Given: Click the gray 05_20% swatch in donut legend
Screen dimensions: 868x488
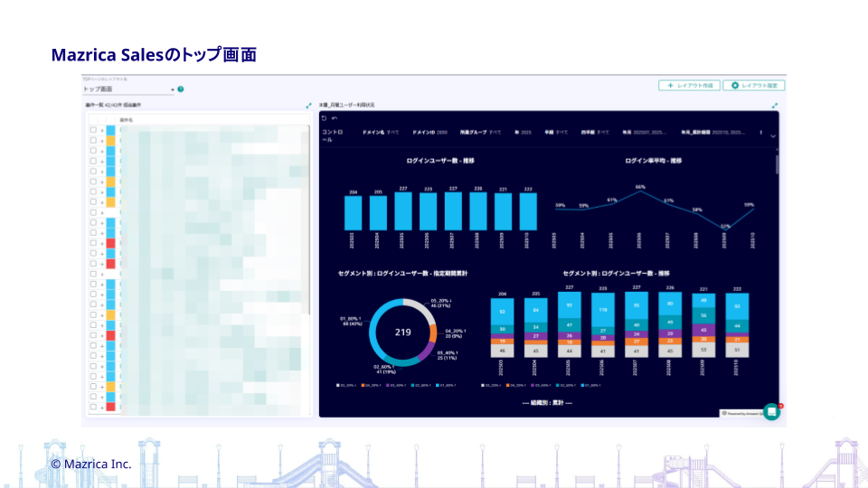Looking at the screenshot, I should (337, 385).
